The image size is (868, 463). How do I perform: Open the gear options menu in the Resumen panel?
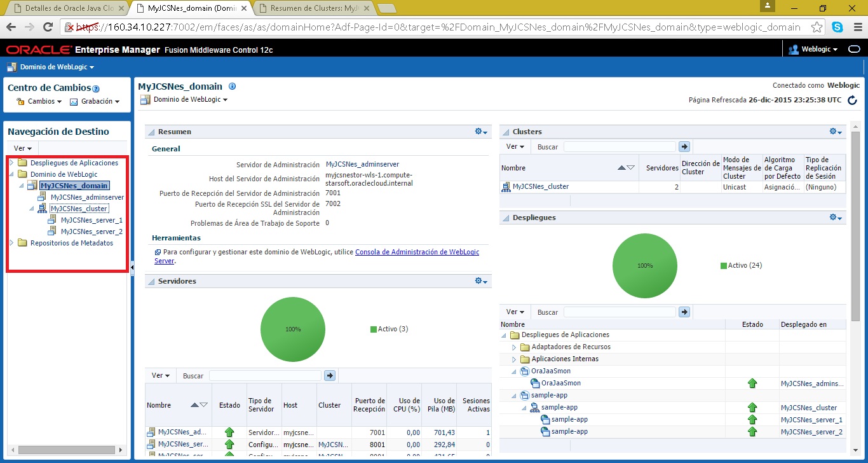coord(480,132)
